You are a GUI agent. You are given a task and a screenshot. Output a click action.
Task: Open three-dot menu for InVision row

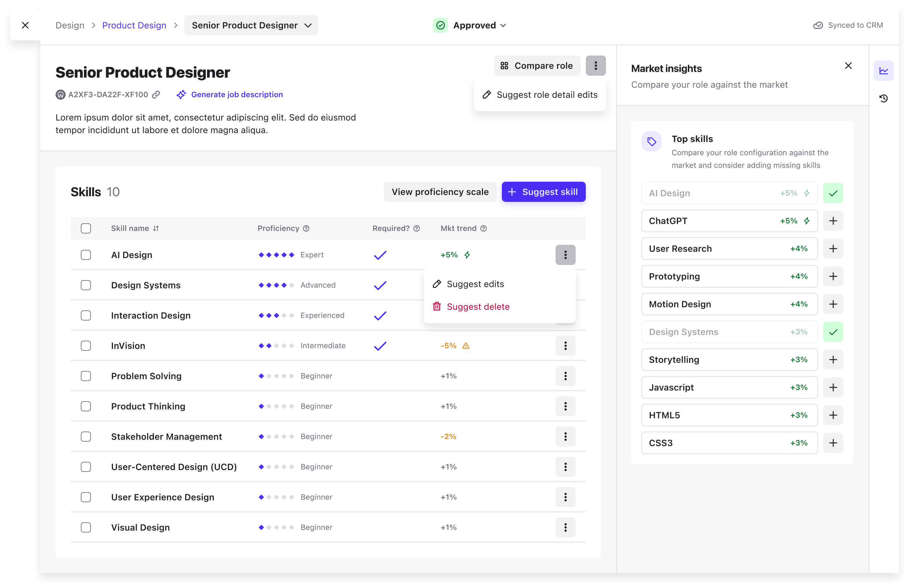[x=565, y=346]
